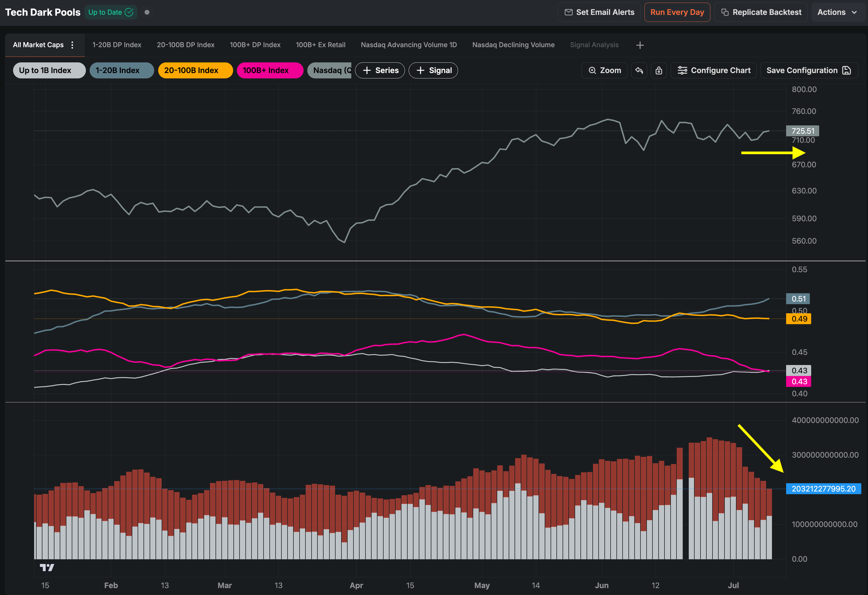
Task: Expand the Actions dropdown menu
Action: (837, 13)
